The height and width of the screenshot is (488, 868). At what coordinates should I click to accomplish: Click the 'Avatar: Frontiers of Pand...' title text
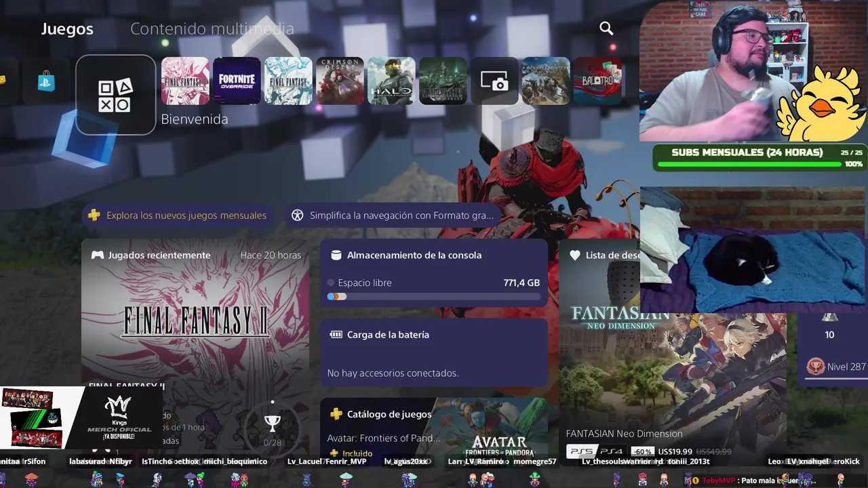pos(384,438)
